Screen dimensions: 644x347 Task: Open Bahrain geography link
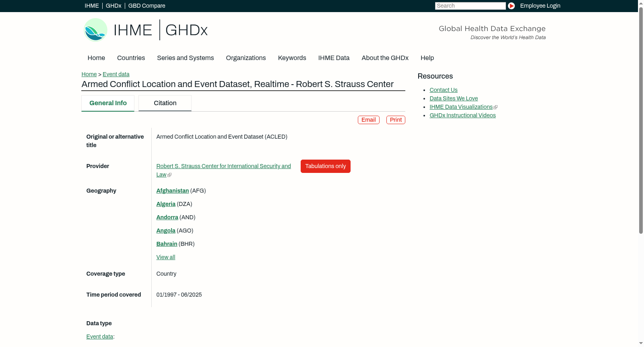tap(167, 244)
